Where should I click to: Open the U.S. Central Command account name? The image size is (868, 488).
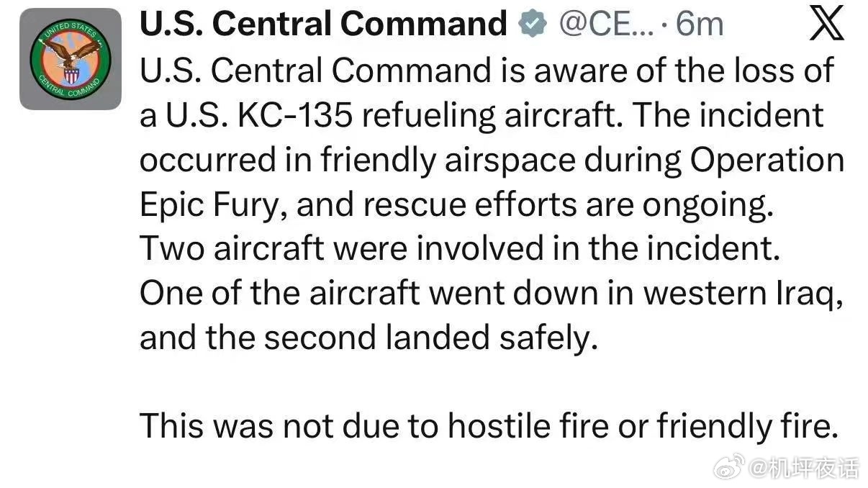tap(322, 24)
